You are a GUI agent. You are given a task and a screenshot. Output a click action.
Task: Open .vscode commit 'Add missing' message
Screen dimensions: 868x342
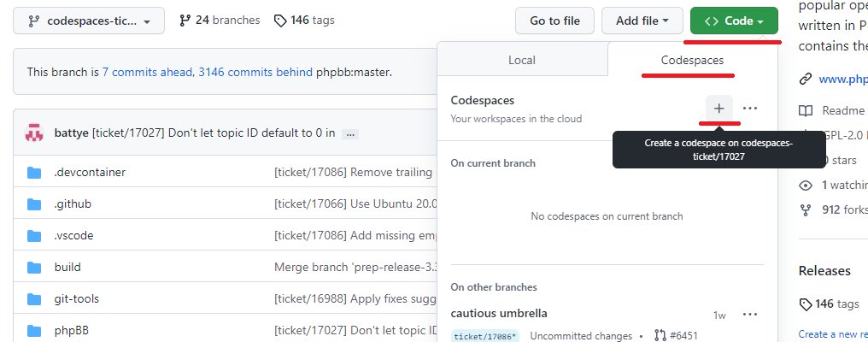355,236
